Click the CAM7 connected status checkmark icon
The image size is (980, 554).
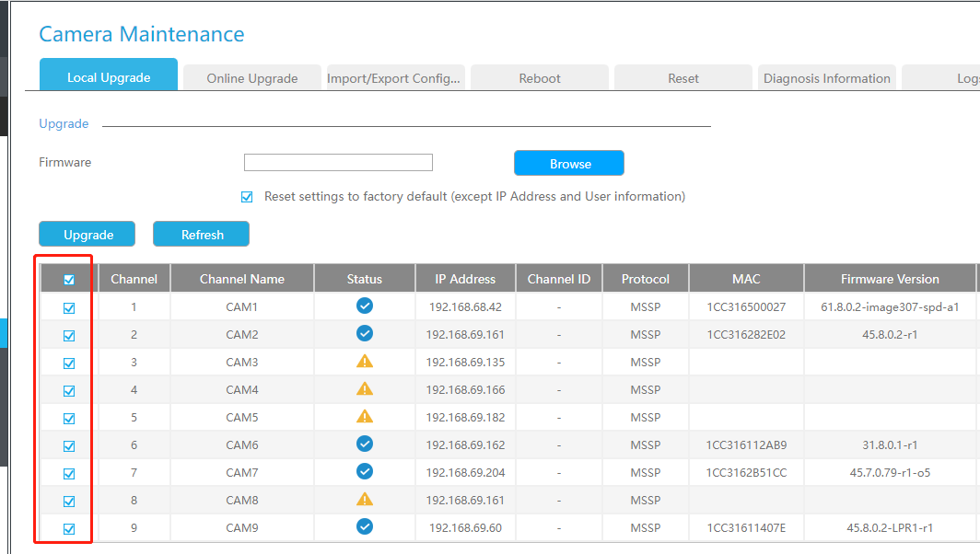(365, 471)
